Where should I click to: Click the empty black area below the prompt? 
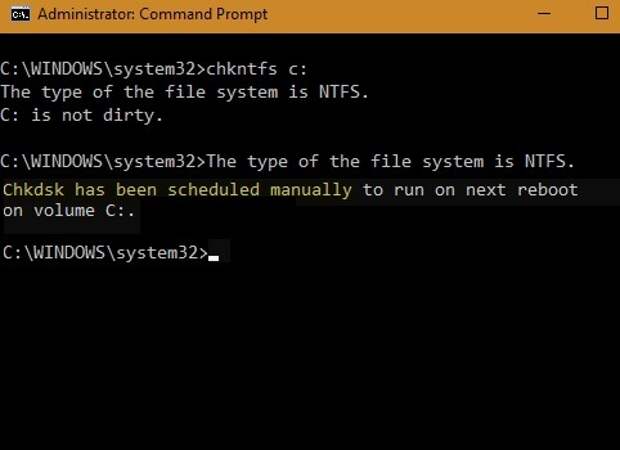point(310,360)
